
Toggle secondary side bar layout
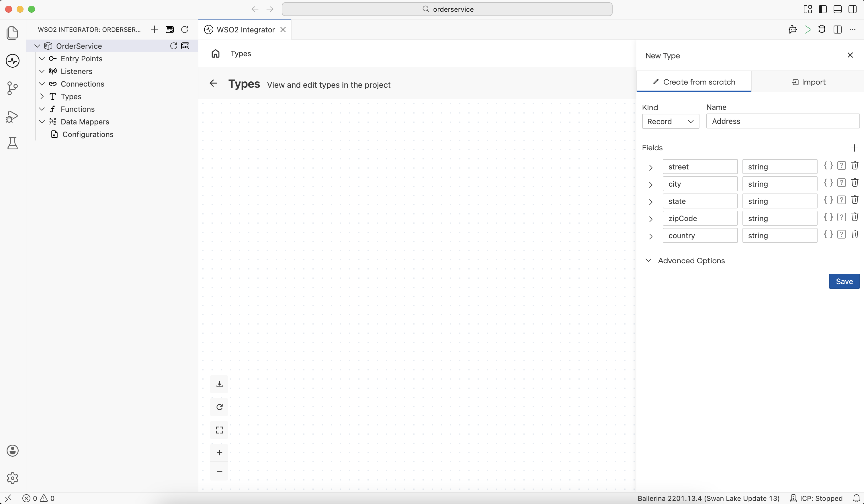pos(852,9)
